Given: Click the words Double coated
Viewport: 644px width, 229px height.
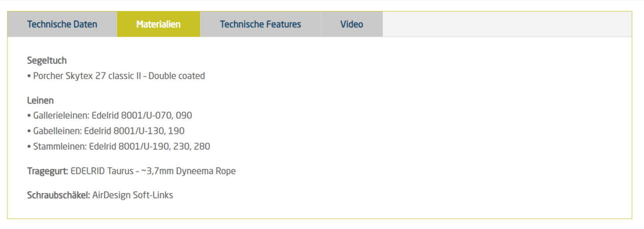Looking at the screenshot, I should tap(176, 76).
